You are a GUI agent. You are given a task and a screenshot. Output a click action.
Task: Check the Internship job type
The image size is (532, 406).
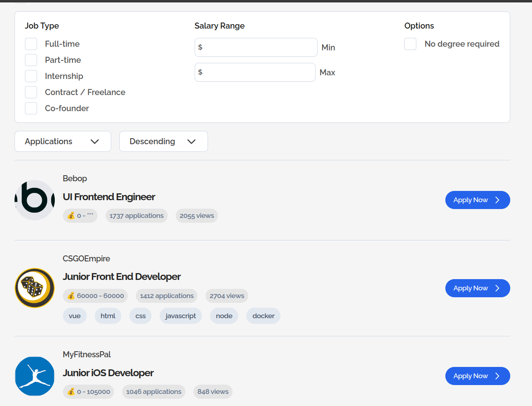point(31,76)
